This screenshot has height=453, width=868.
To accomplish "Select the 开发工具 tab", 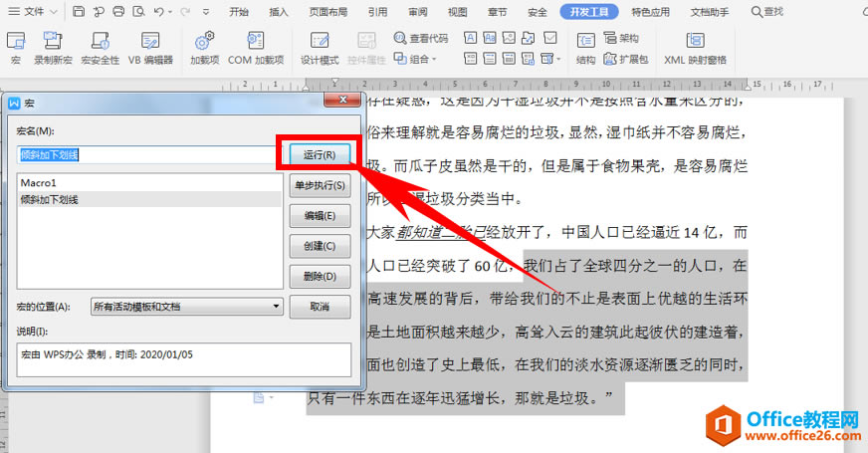I will coord(589,12).
